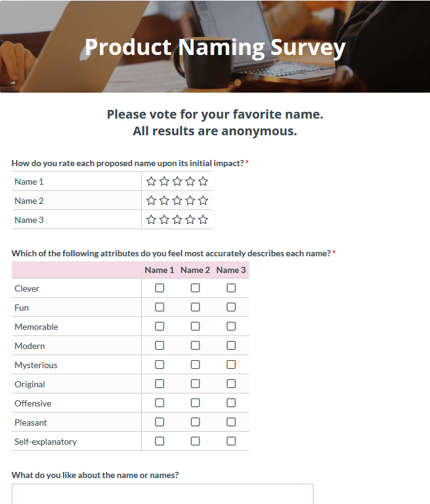Mark Memorable for Name 3
430x504 pixels.
[x=231, y=326]
